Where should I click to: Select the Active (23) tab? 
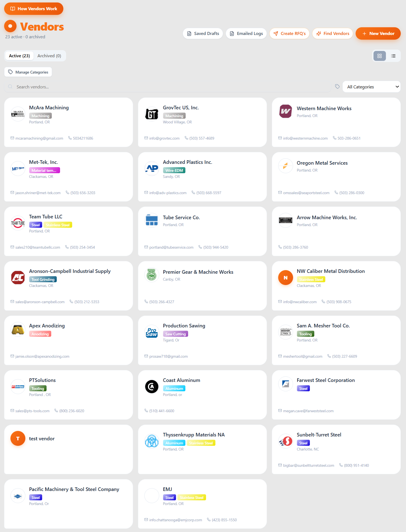[19, 56]
